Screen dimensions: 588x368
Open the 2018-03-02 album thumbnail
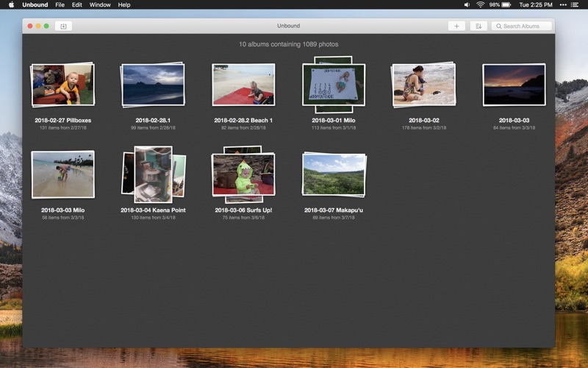pyautogui.click(x=424, y=85)
